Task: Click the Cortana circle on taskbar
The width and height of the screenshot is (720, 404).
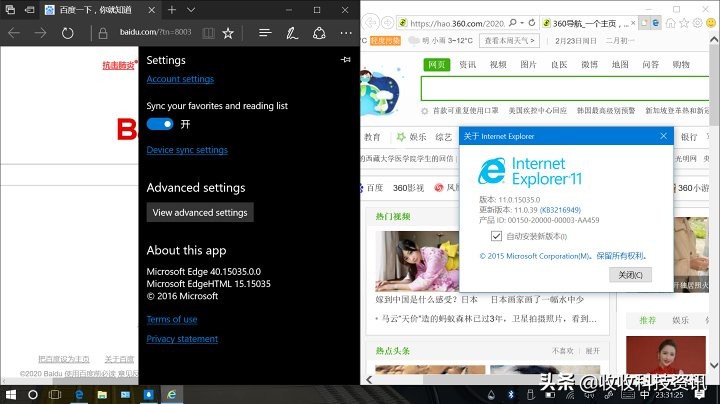Action: (x=33, y=395)
